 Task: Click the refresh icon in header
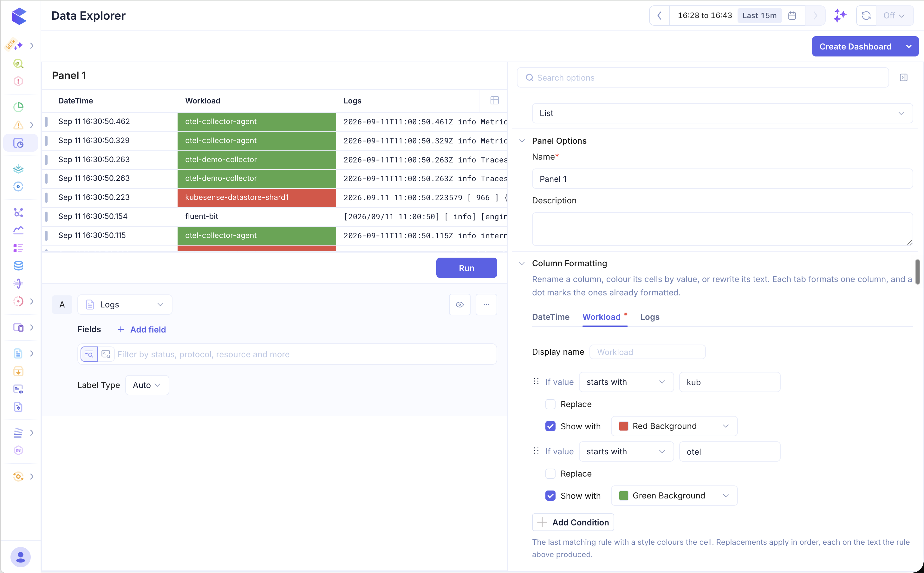pyautogui.click(x=866, y=16)
